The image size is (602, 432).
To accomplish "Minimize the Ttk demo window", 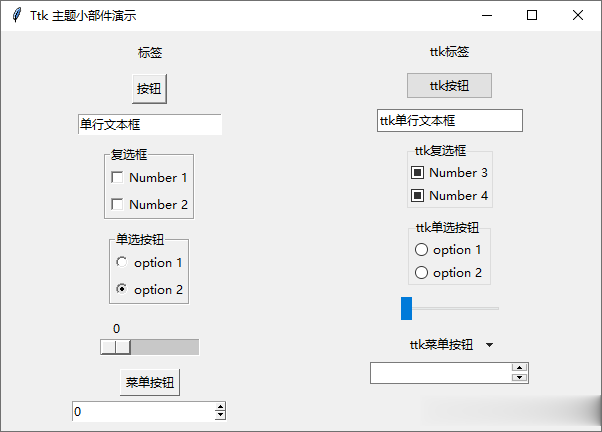I will 487,15.
